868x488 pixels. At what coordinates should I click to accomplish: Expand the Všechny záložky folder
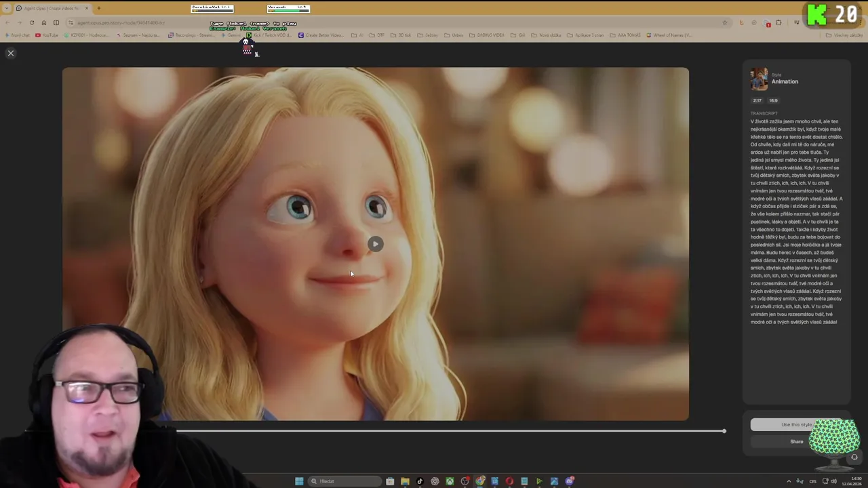tap(844, 35)
